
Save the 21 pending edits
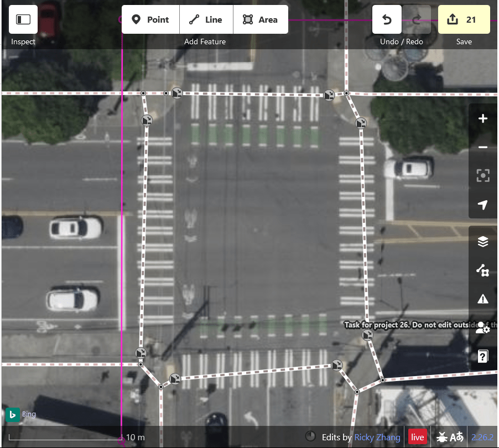point(464,19)
